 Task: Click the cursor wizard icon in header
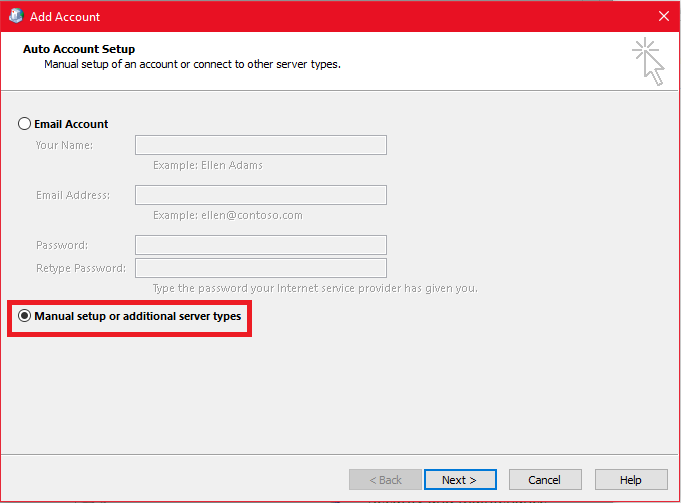[x=649, y=61]
